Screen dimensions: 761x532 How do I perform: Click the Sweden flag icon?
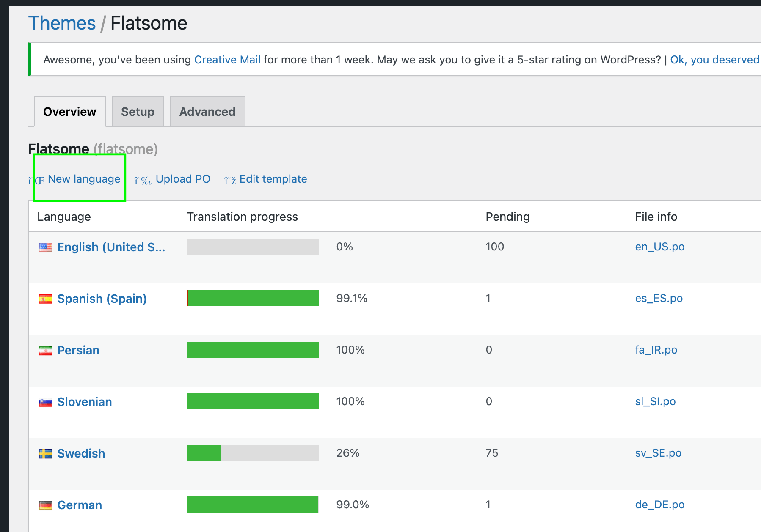click(x=46, y=454)
